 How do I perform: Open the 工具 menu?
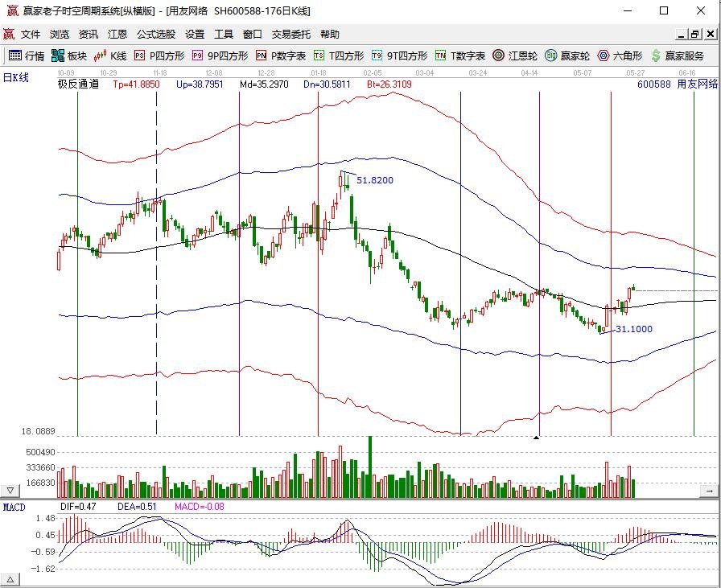tap(224, 34)
